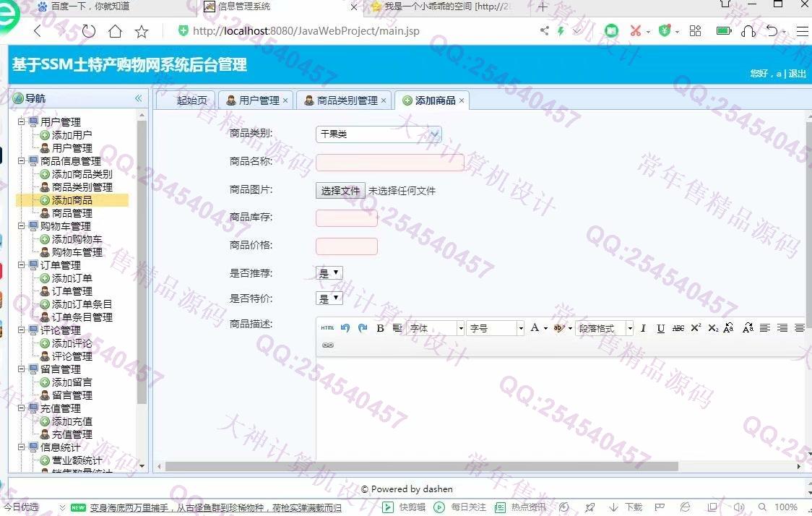This screenshot has width=812, height=516.
Task: Open the 是否推荐 select box
Action: (329, 273)
